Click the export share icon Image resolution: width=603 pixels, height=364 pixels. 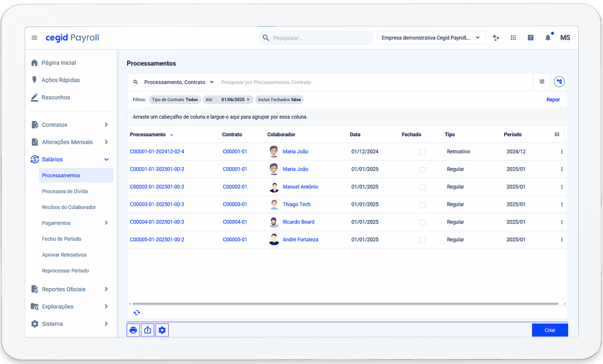pos(148,330)
